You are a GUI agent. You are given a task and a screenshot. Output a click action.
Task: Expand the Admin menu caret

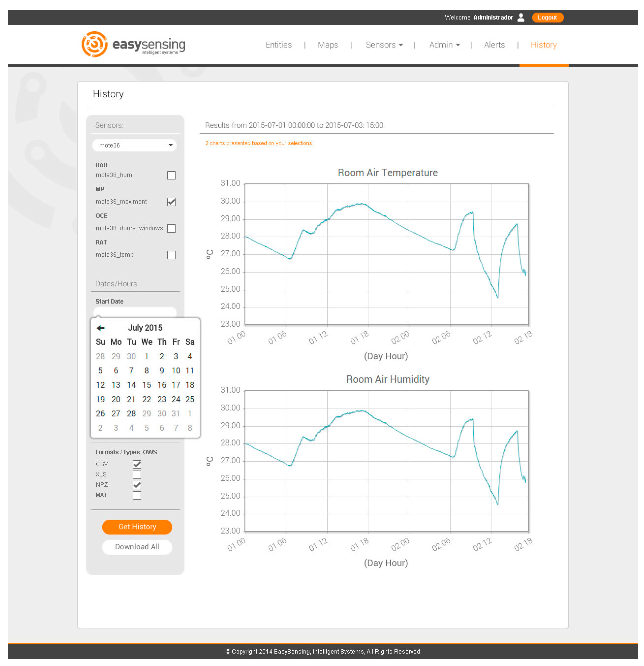click(x=458, y=45)
